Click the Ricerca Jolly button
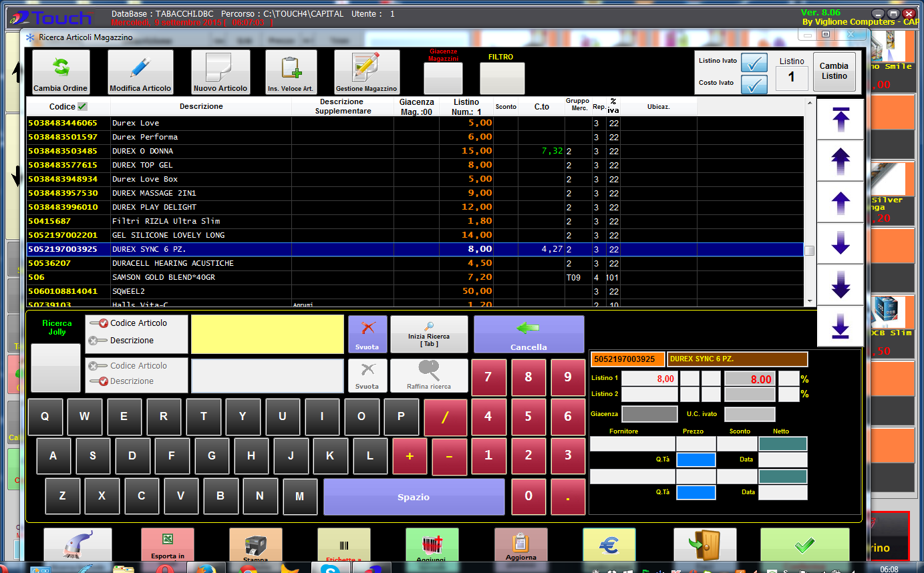This screenshot has width=924, height=573. 56,369
